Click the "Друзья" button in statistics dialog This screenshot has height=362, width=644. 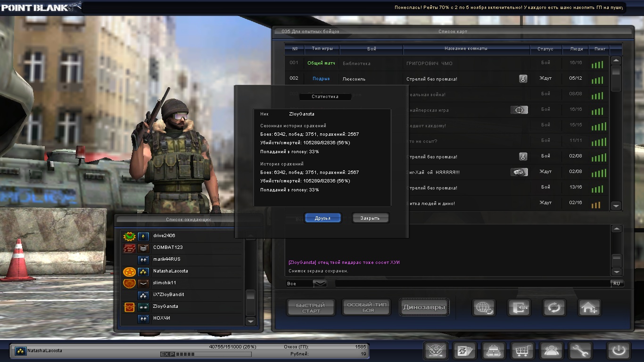323,218
